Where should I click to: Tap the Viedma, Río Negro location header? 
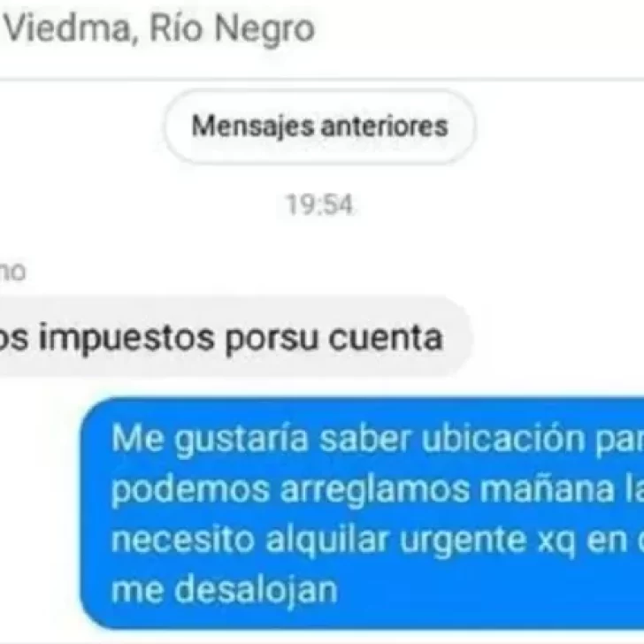point(159,28)
